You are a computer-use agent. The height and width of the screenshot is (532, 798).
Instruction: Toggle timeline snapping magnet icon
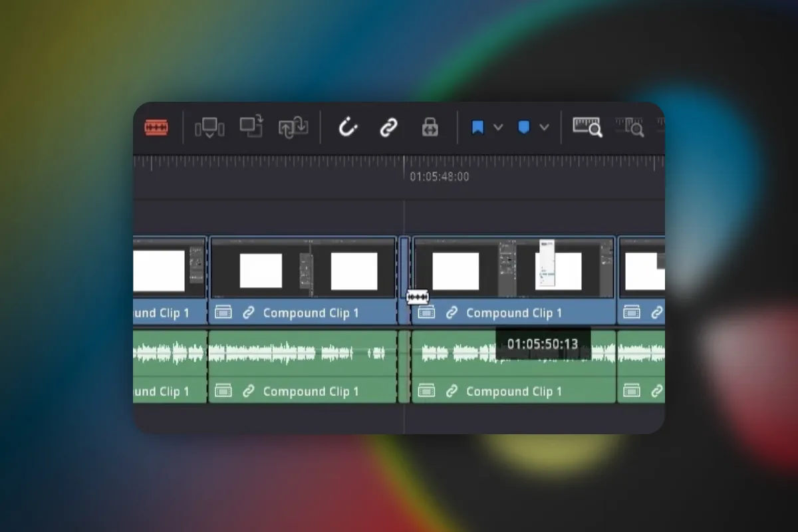tap(348, 127)
